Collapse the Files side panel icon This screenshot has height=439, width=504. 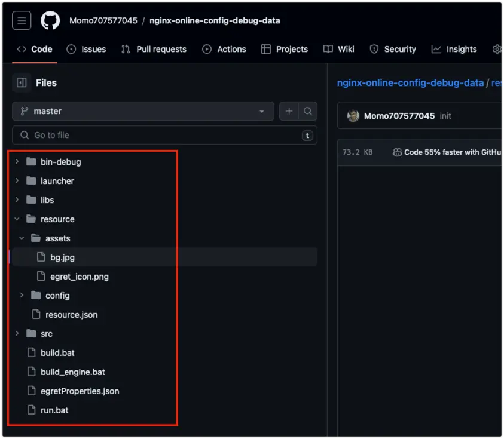pos(22,83)
